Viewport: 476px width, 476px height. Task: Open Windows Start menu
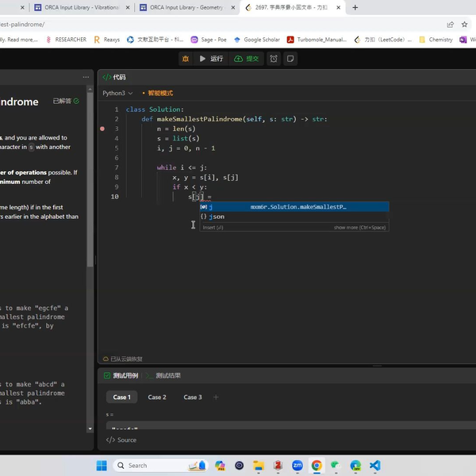(102, 466)
